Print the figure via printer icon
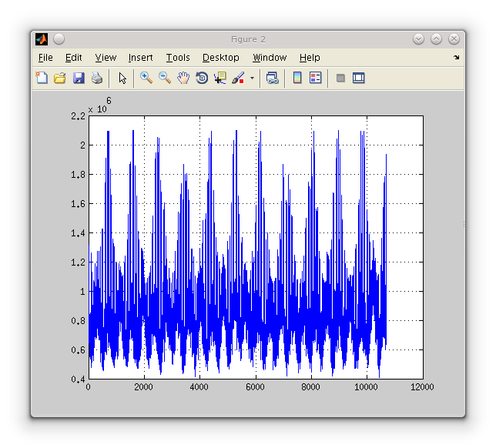Viewport: 496px width, 448px height. 97,78
